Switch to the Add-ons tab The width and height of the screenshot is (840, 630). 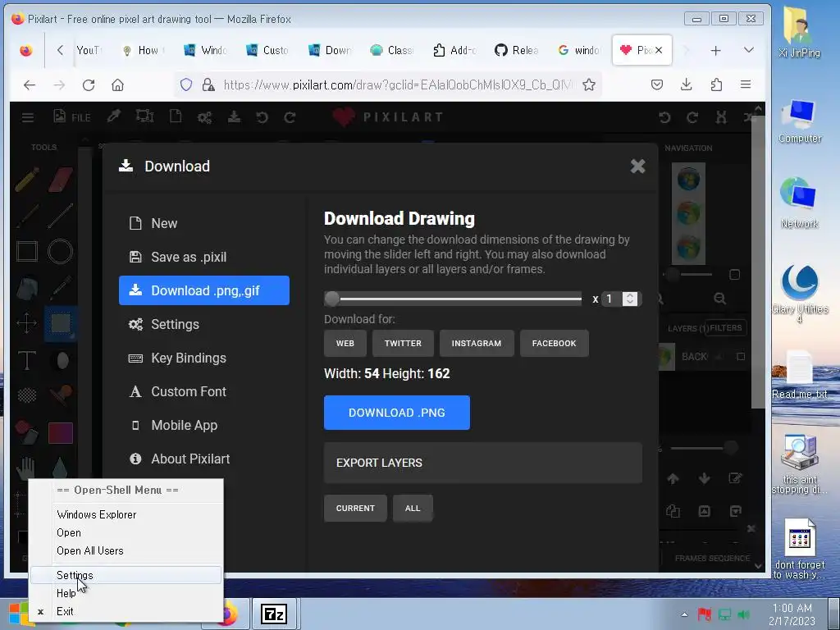coord(454,50)
